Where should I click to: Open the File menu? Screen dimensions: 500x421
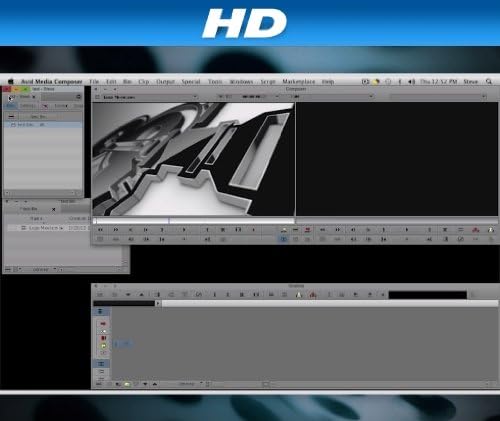[x=94, y=81]
